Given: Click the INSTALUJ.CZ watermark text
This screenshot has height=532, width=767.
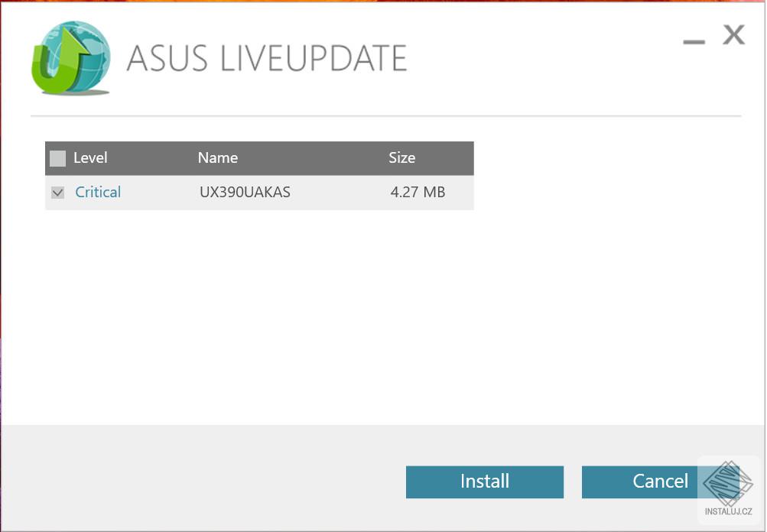Looking at the screenshot, I should click(728, 512).
